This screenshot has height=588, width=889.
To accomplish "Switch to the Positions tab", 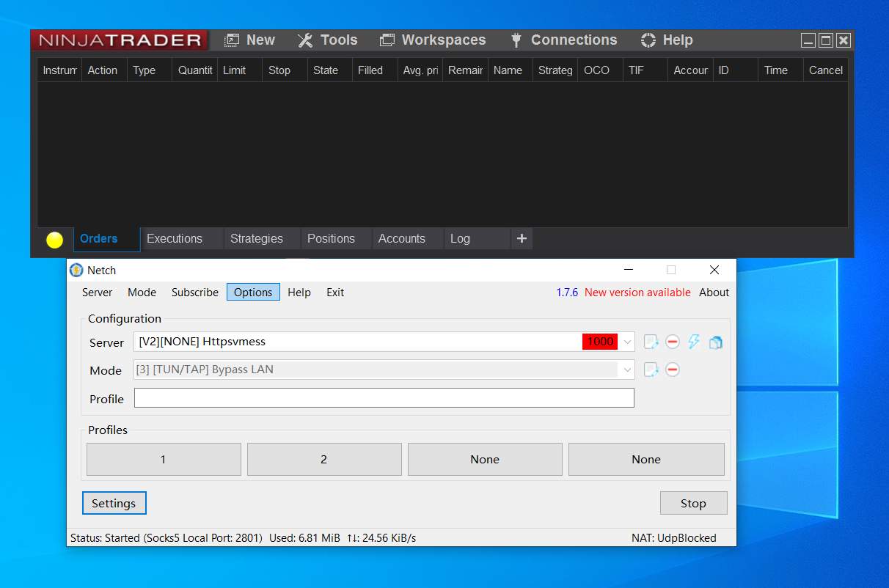I will pyautogui.click(x=331, y=238).
